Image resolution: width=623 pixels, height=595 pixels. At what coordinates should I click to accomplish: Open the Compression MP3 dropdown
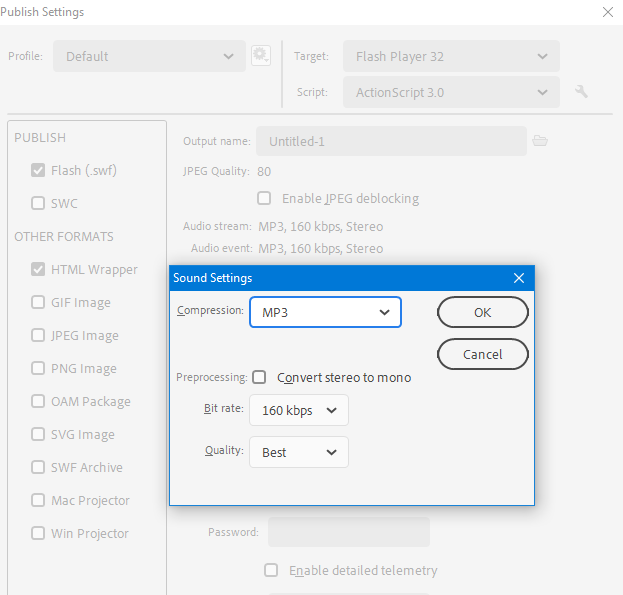click(325, 312)
